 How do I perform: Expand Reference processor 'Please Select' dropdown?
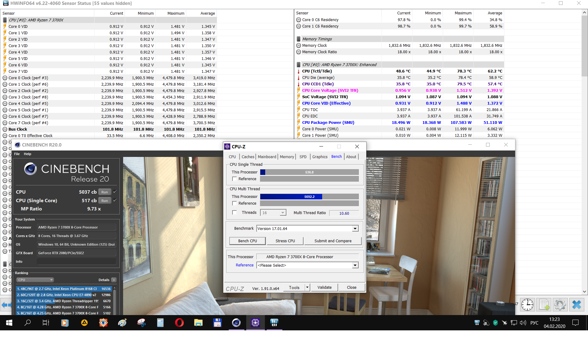point(355,265)
